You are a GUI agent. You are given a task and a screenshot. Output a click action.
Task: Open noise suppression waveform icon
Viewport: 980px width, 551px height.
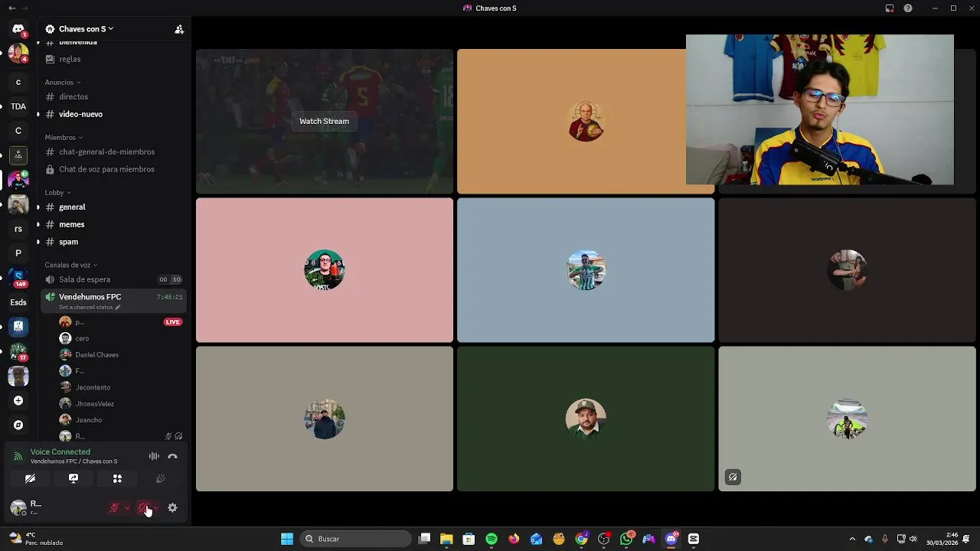coord(154,456)
